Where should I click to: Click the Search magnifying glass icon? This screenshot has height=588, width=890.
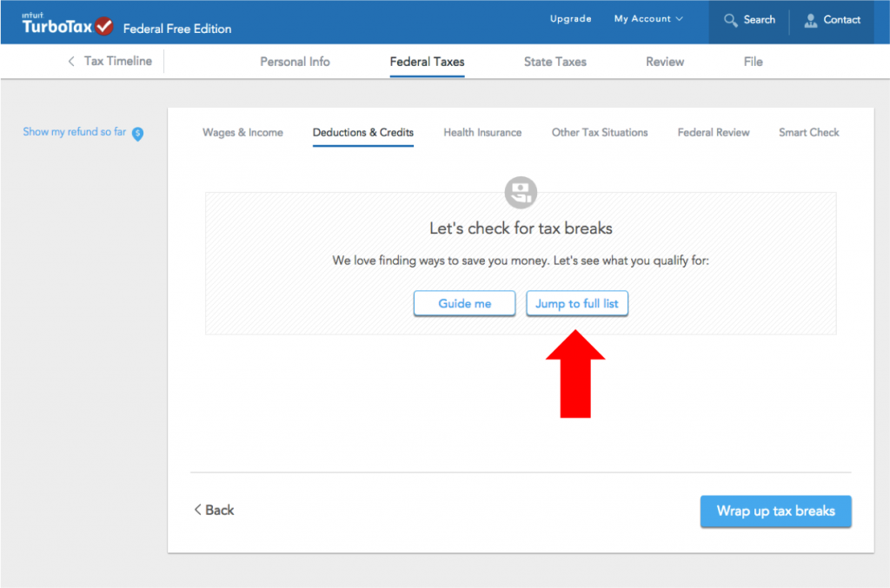731,20
